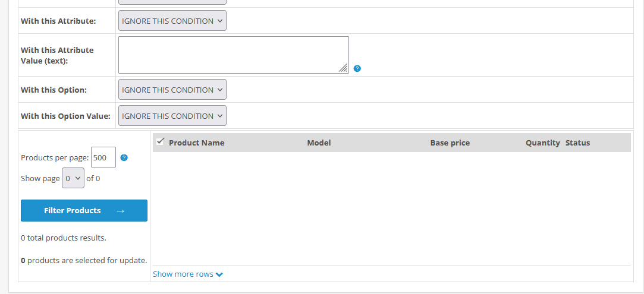
Task: Expand the With this Option dropdown
Action: pos(172,90)
